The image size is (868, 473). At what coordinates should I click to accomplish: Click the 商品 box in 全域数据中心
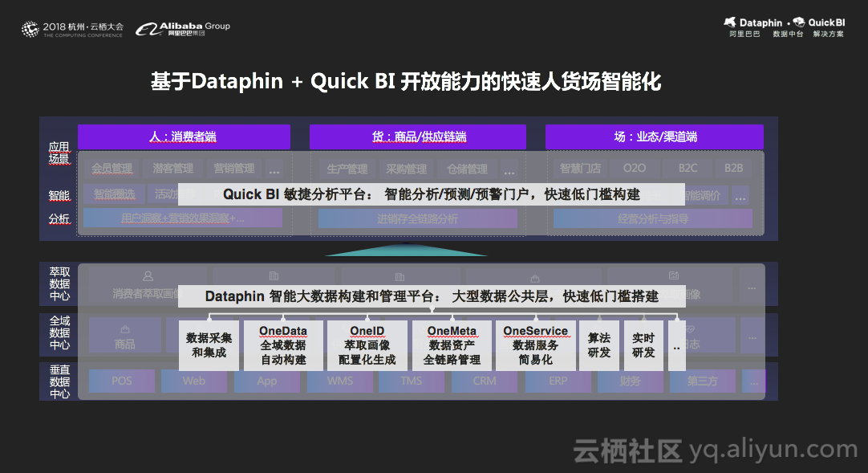tap(125, 336)
